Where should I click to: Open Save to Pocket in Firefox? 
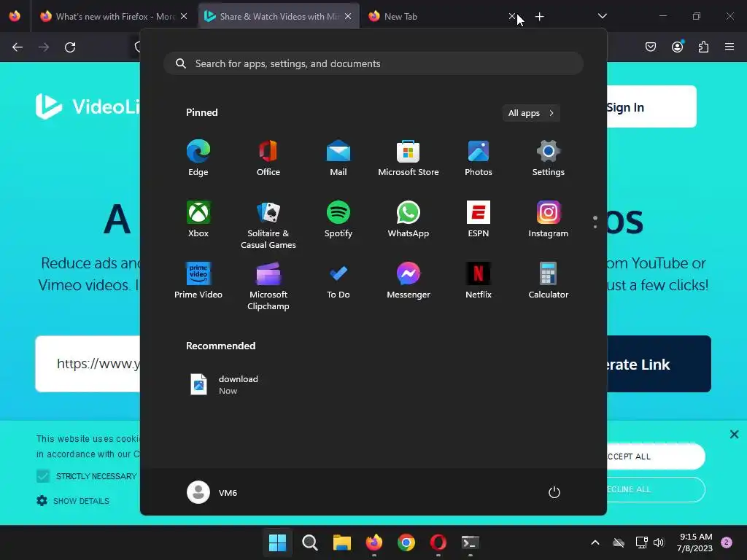[651, 47]
